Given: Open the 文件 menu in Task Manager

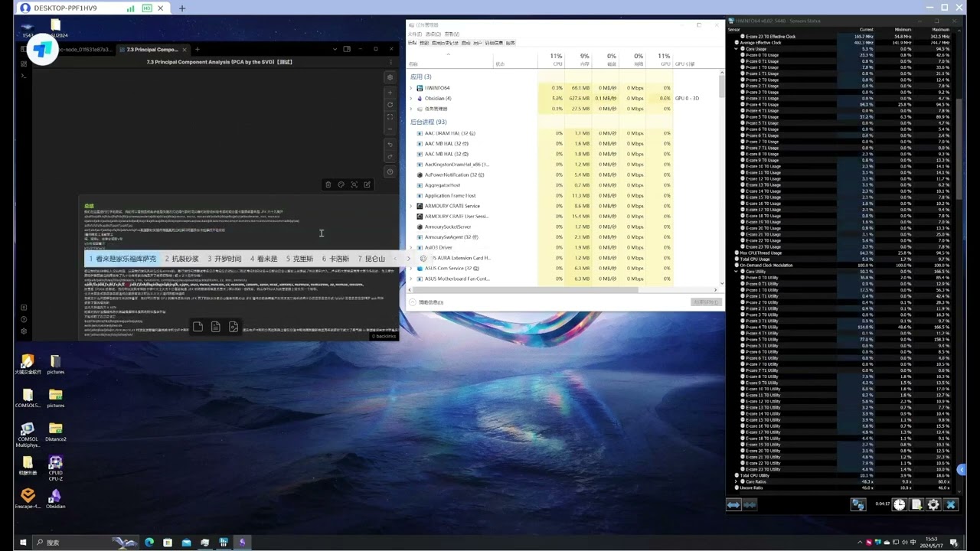Looking at the screenshot, I should (414, 34).
